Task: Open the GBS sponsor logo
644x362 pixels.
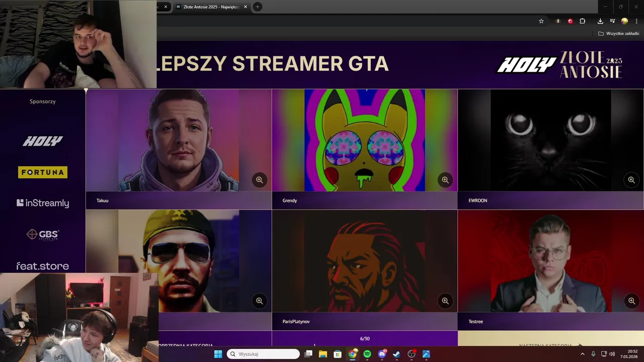Action: (43, 234)
